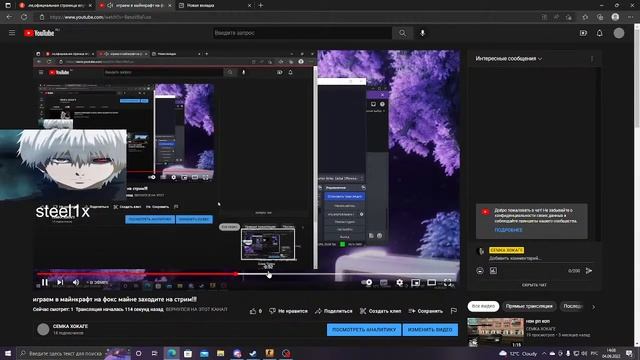Expand the "Интересные сообщения" chat dropdown
Viewport: 640px width, 360px height.
(x=509, y=59)
